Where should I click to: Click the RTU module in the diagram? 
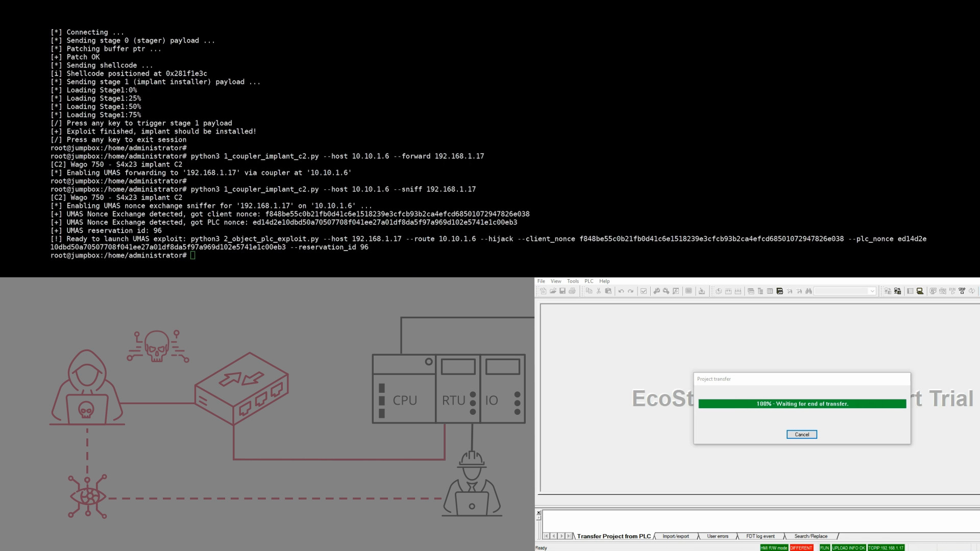click(x=458, y=389)
